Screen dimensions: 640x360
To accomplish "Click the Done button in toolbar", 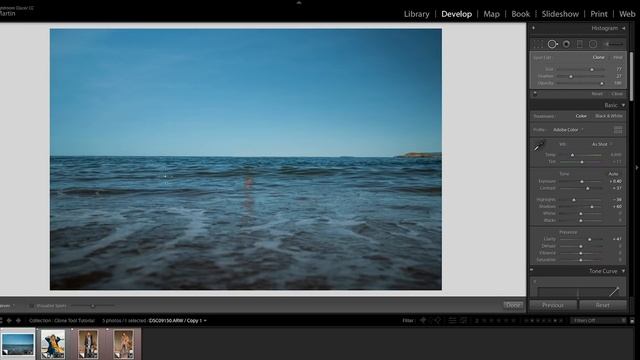I will pos(513,305).
